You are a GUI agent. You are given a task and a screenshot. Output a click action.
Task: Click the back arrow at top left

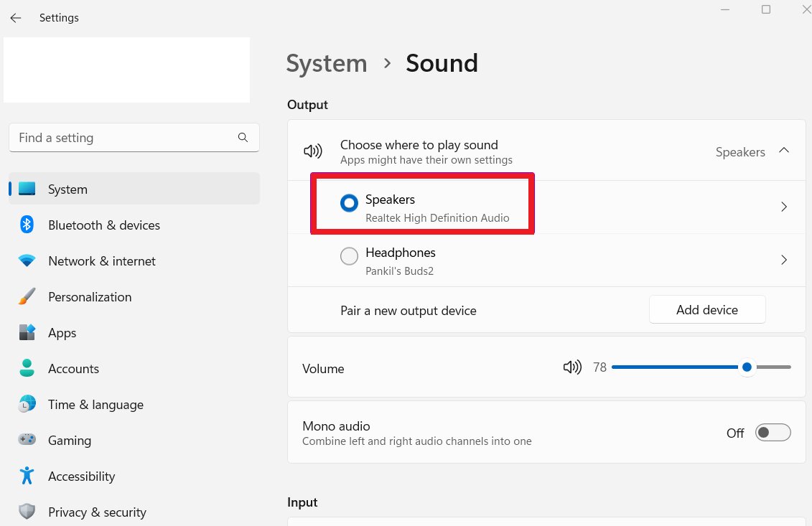(x=15, y=17)
